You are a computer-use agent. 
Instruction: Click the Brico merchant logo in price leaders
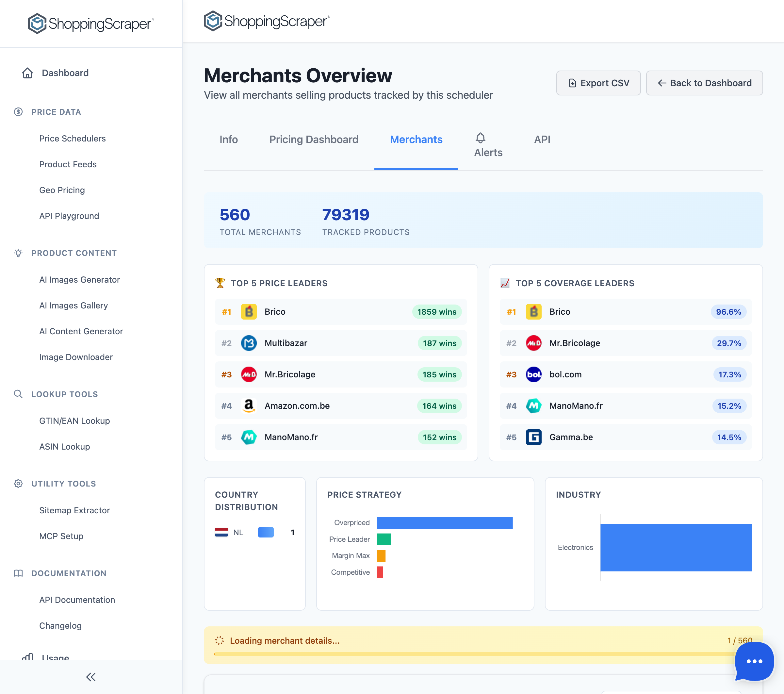coord(249,312)
